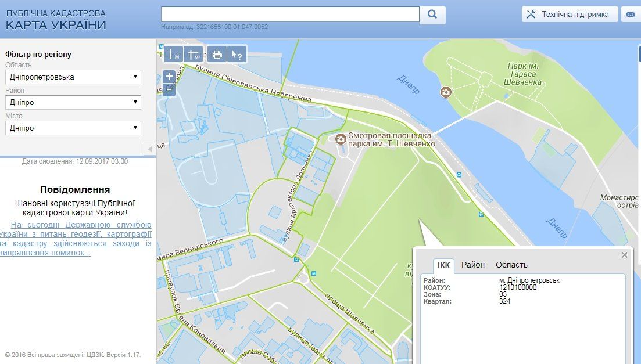Click the print map icon

pos(217,54)
